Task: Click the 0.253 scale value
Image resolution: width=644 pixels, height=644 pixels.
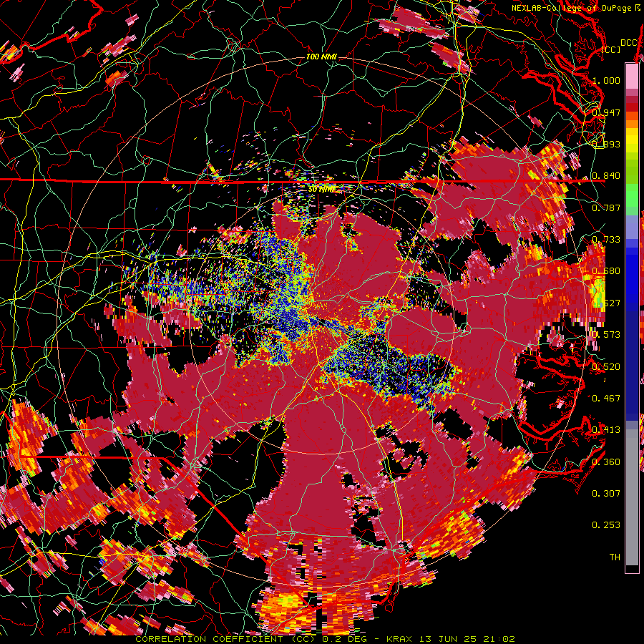Action: (x=606, y=525)
